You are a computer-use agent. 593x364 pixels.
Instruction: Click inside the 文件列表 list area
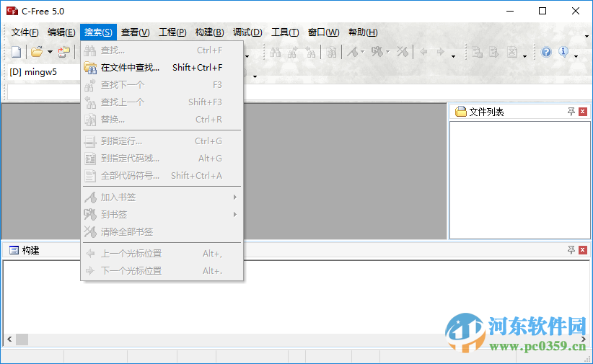point(519,180)
